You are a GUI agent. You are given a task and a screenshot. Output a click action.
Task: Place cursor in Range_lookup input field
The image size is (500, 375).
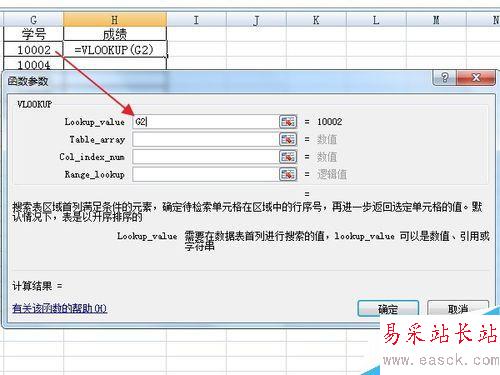pyautogui.click(x=205, y=174)
